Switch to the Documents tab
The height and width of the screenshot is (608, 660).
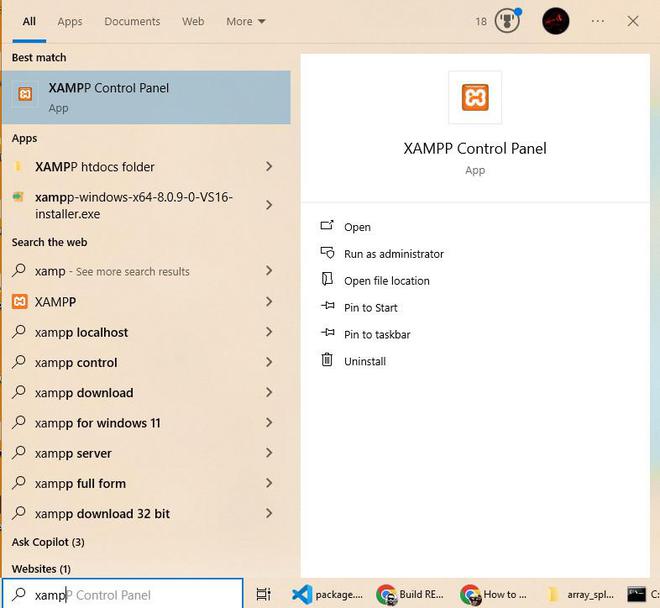click(x=132, y=21)
